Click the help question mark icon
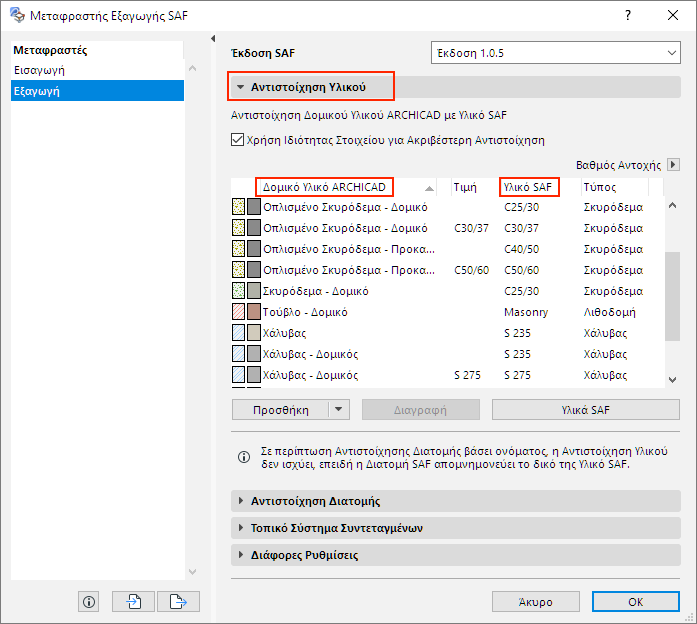The image size is (697, 624). pyautogui.click(x=628, y=15)
